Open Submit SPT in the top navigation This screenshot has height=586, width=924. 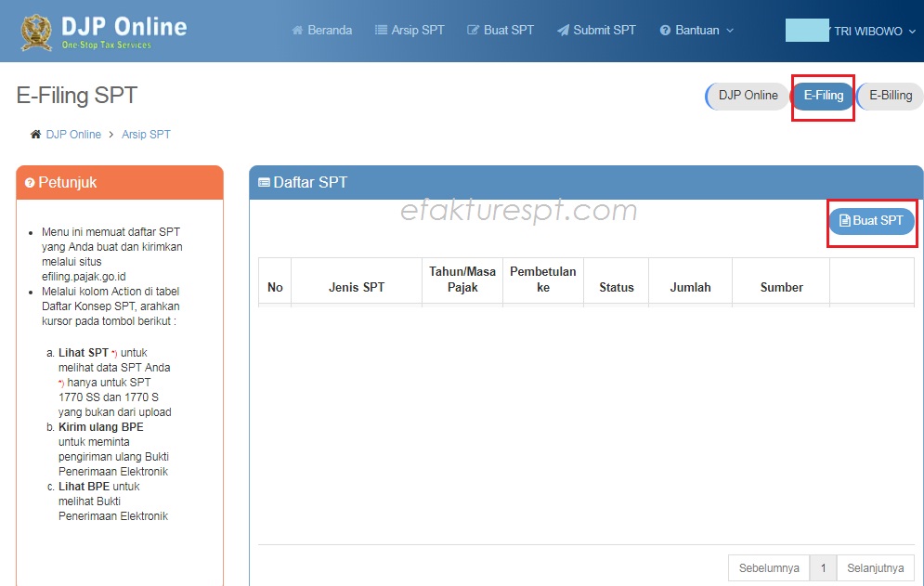tap(596, 30)
